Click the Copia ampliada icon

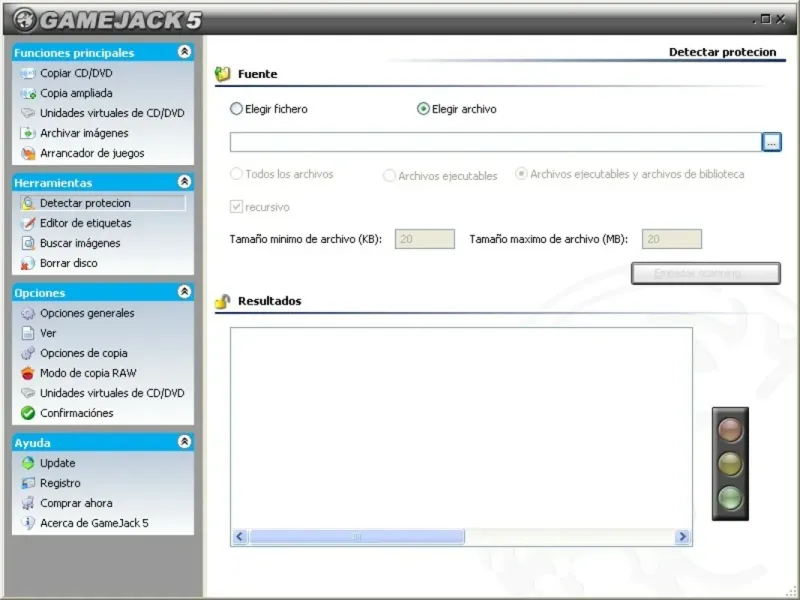coord(28,93)
